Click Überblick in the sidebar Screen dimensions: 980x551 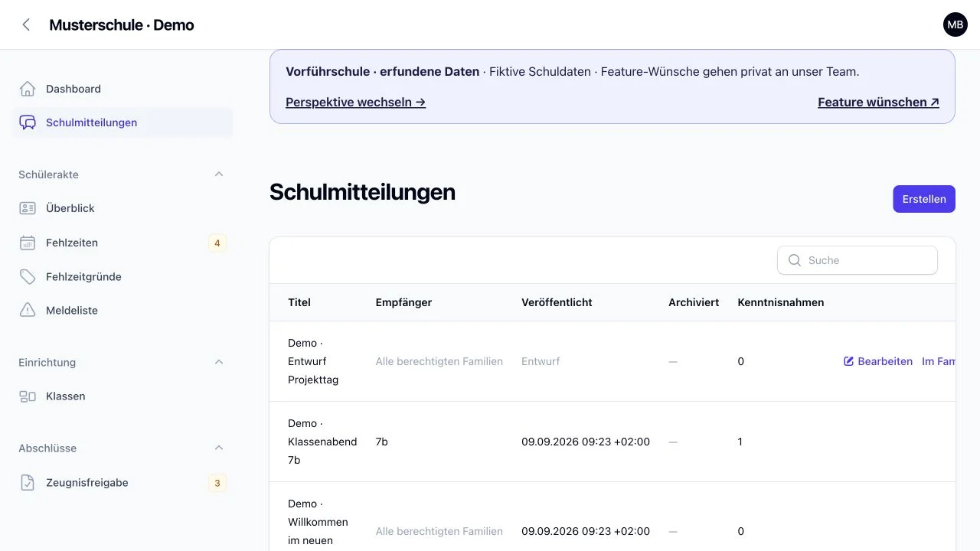click(122, 208)
